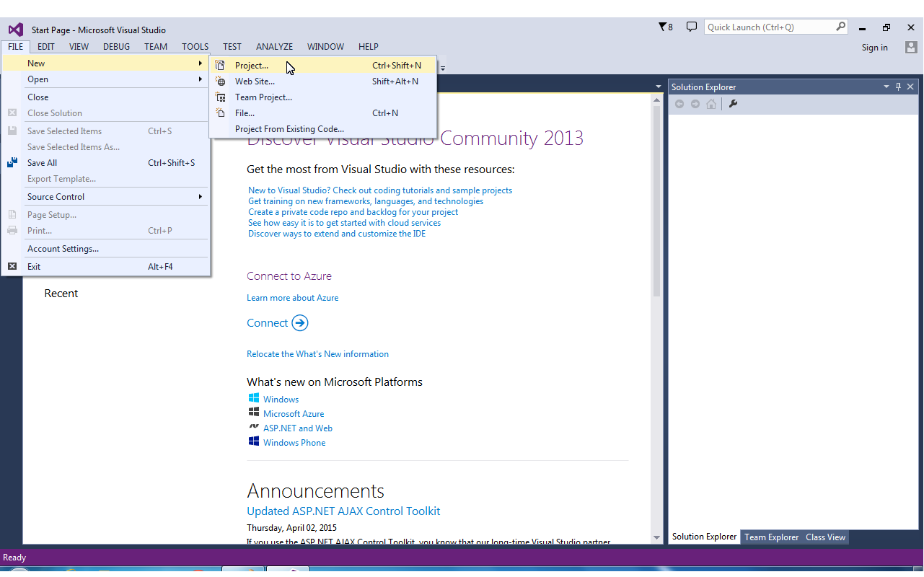924x577 pixels.
Task: Click the Sign in link
Action: pyautogui.click(x=875, y=48)
